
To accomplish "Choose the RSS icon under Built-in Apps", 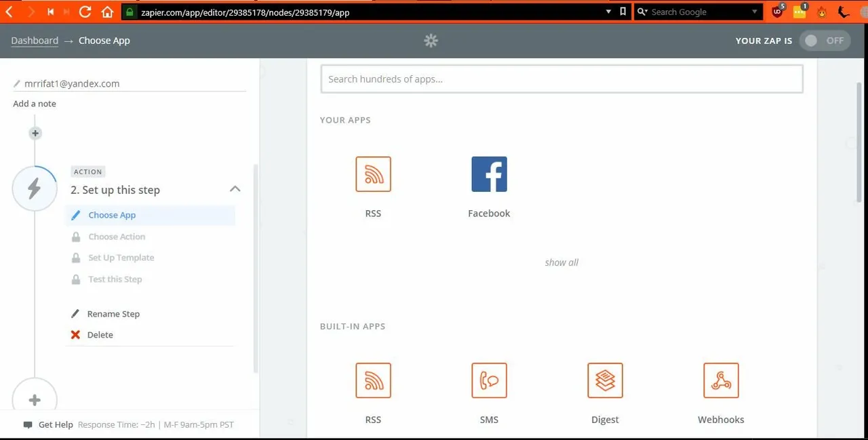I will coord(373,380).
